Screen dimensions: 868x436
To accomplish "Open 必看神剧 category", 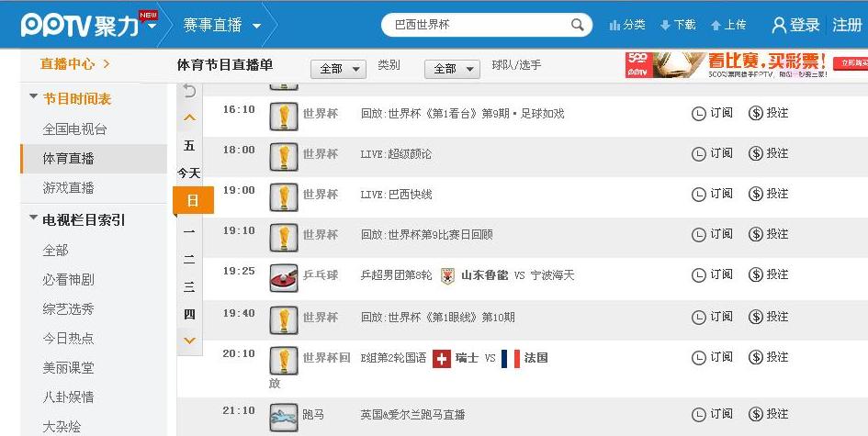I will pos(68,280).
